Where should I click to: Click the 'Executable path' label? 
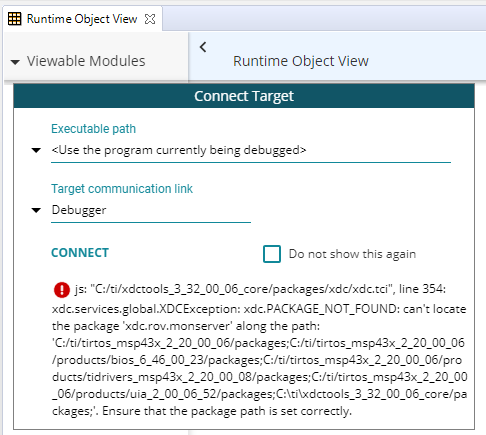tap(93, 129)
